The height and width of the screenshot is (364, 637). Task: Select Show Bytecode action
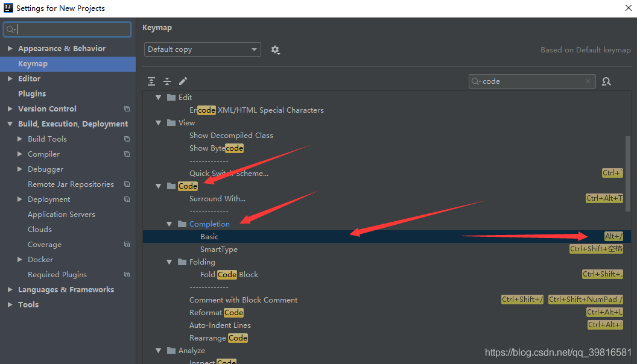click(217, 148)
